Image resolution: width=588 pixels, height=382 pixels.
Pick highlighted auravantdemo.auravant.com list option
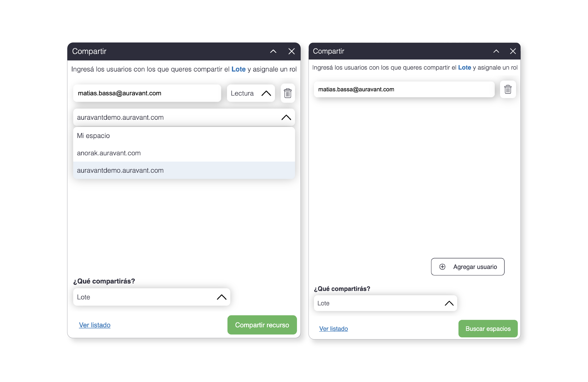tap(184, 170)
